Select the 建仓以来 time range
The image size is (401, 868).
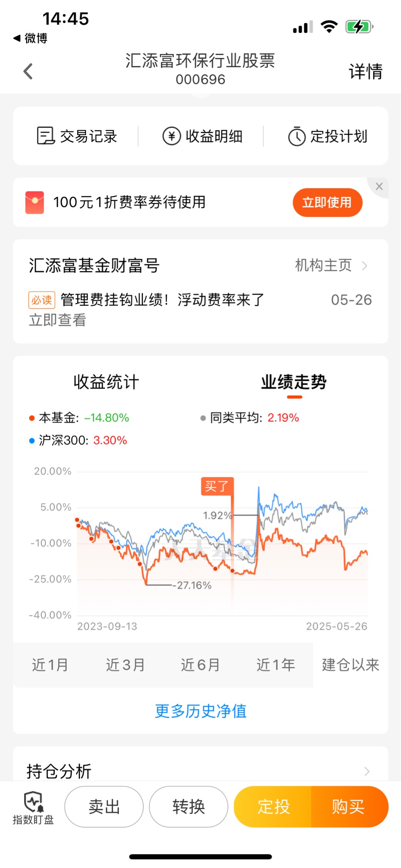[351, 664]
